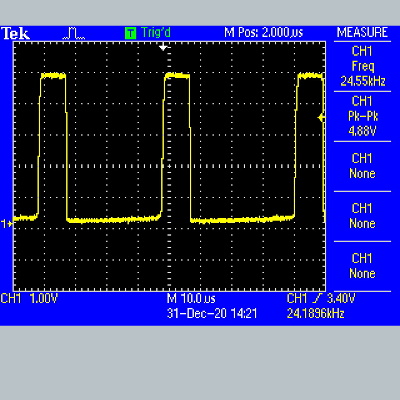
Task: Click the center crosshair of the graticule
Action: pyautogui.click(x=169, y=166)
